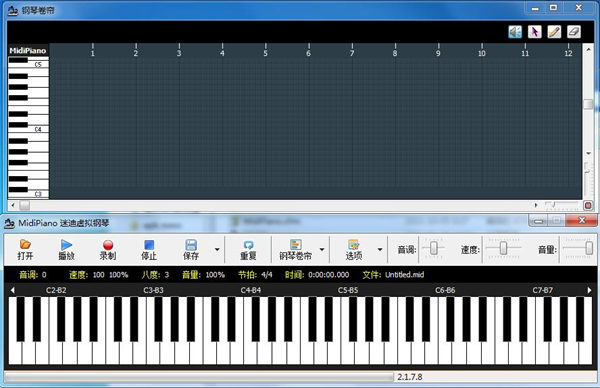Viewport: 600px width, 388px height.
Task: Shift keyboard octaves left with arrow
Action: coord(13,290)
